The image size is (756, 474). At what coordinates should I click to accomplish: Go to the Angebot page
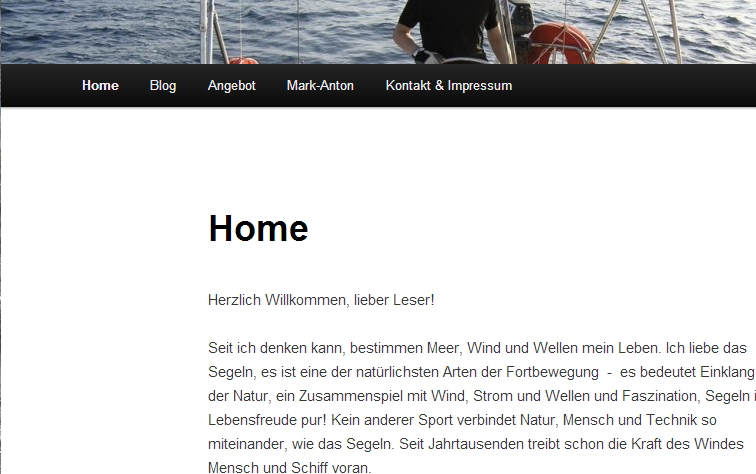(231, 86)
